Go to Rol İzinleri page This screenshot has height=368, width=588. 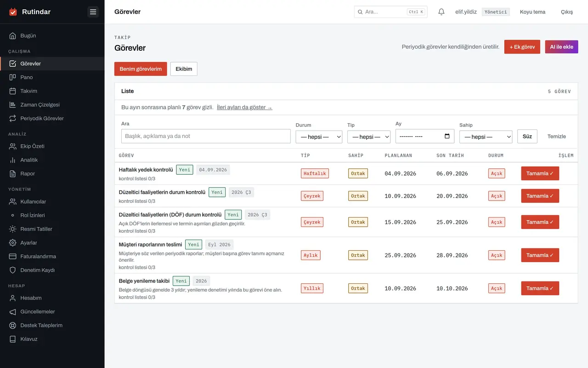click(52, 215)
